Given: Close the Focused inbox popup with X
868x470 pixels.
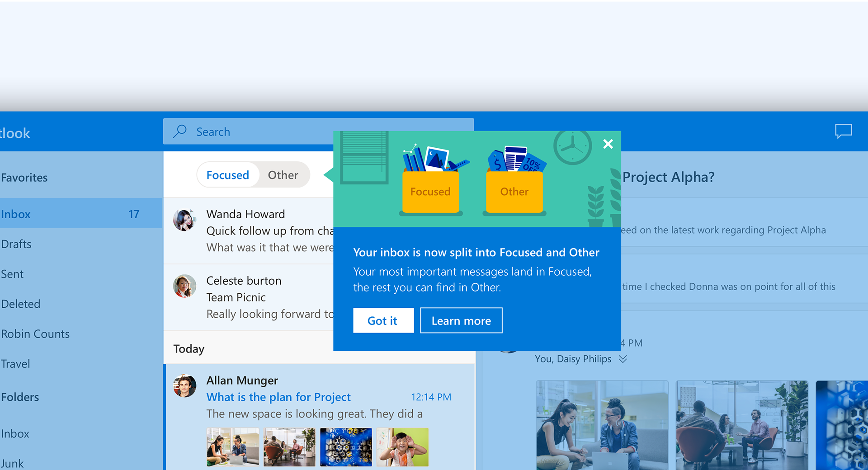Looking at the screenshot, I should tap(608, 144).
